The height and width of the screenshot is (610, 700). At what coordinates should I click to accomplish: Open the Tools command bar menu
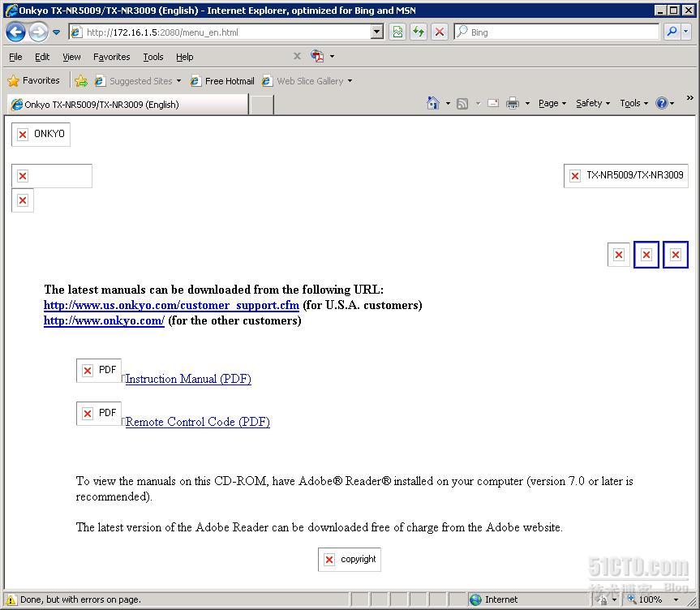coord(634,103)
